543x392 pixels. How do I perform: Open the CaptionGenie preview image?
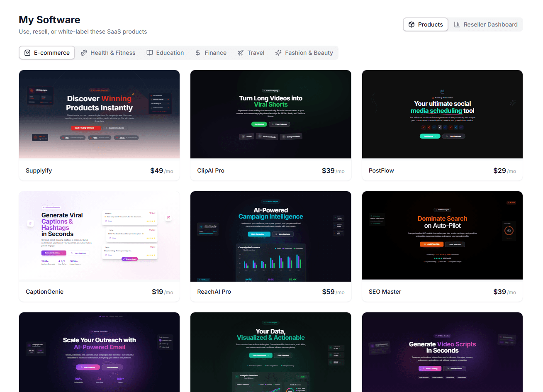click(x=99, y=236)
